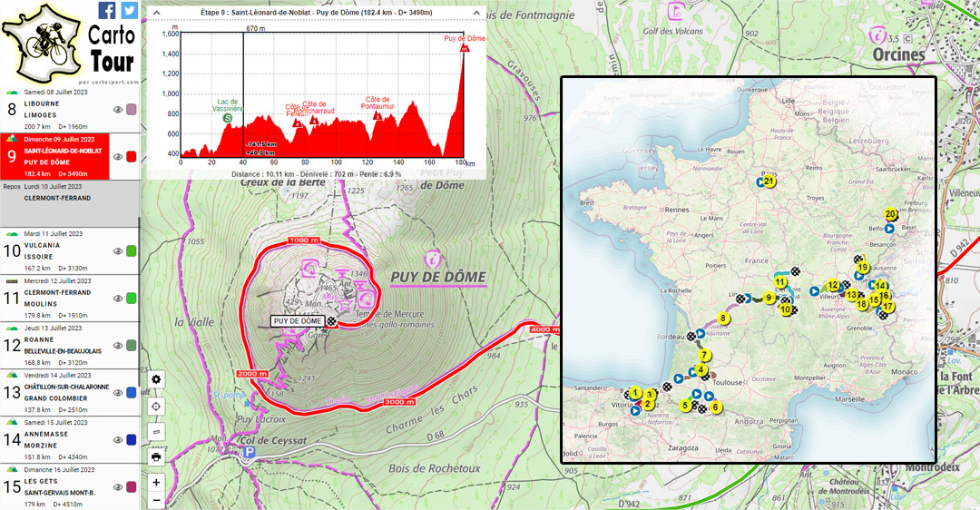
Task: Click the red color swatch for stage 9
Action: pos(132,157)
